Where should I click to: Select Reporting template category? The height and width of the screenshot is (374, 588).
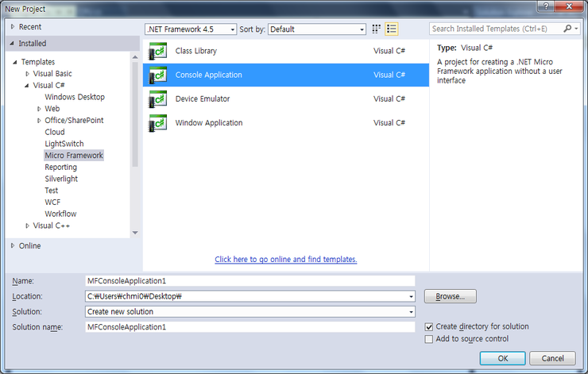[x=60, y=167]
